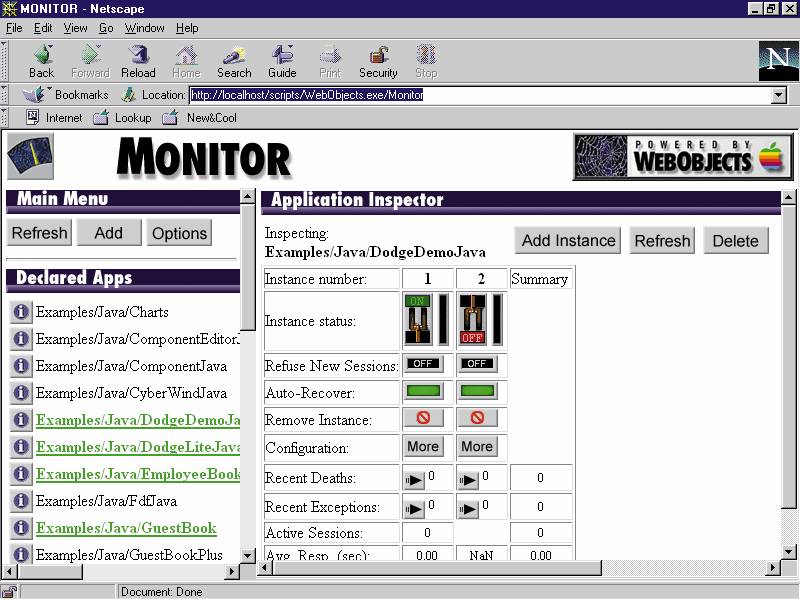Click the left panel scrollbar up arrow
Screen dimensions: 800x600
point(247,197)
